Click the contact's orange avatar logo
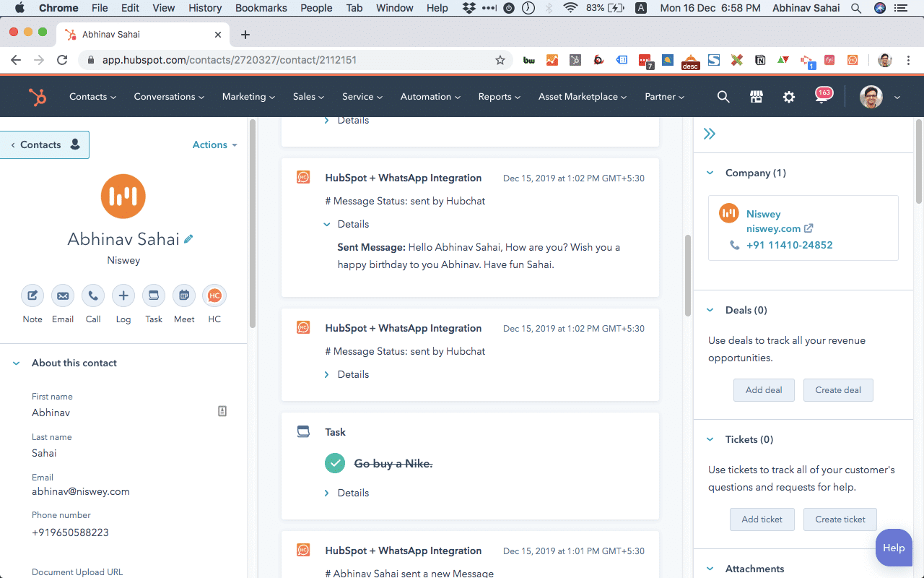The width and height of the screenshot is (924, 578). [x=123, y=196]
